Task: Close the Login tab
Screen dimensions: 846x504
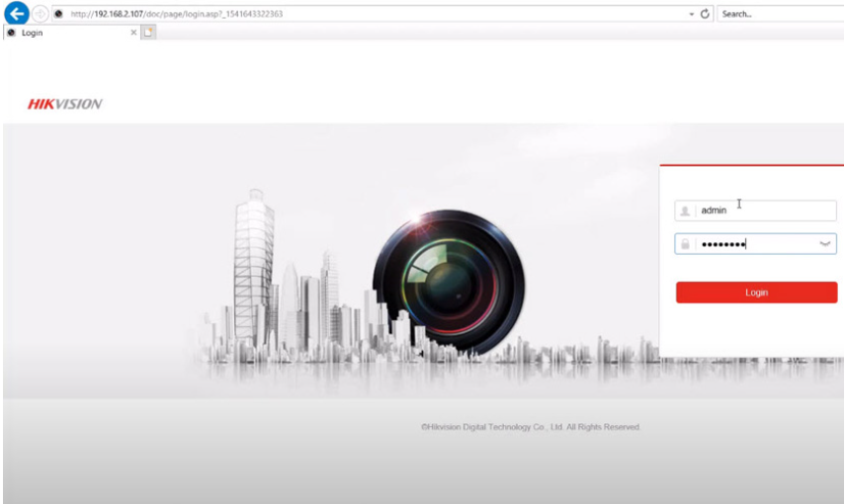Action: [133, 33]
